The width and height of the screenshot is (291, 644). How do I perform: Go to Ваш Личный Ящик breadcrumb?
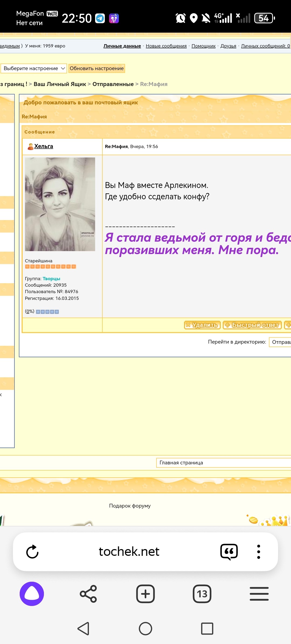point(60,84)
